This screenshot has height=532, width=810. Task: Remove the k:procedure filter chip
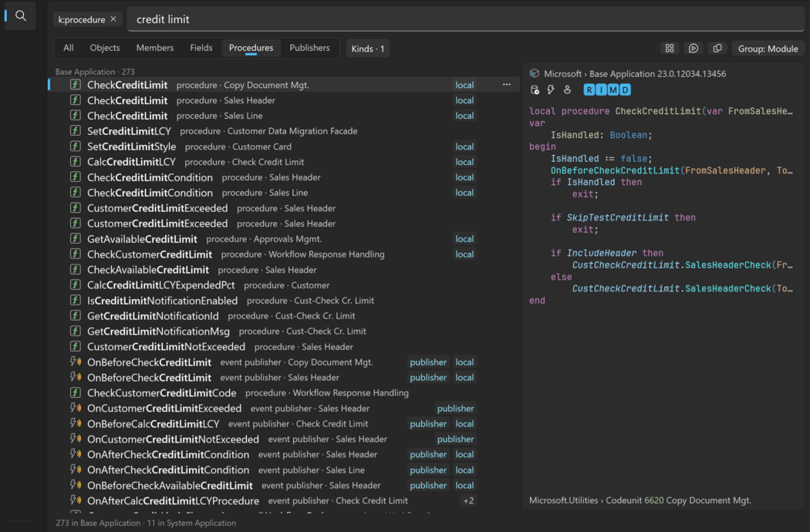[x=113, y=19]
